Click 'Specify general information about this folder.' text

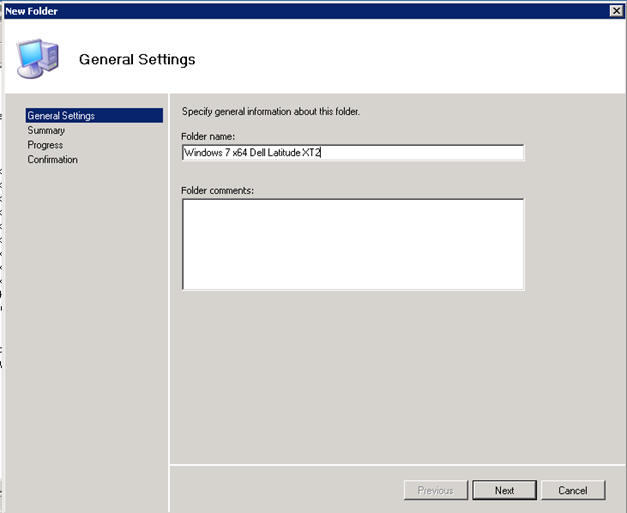tap(271, 112)
